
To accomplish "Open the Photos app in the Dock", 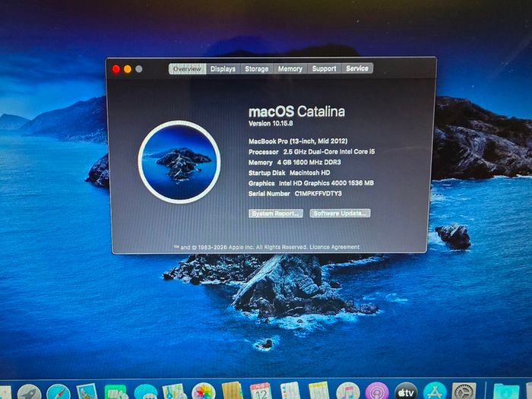I will 204,392.
